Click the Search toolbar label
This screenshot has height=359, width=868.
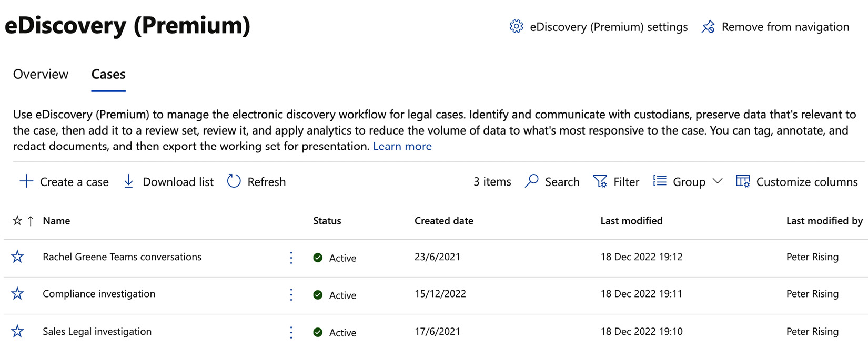click(562, 182)
